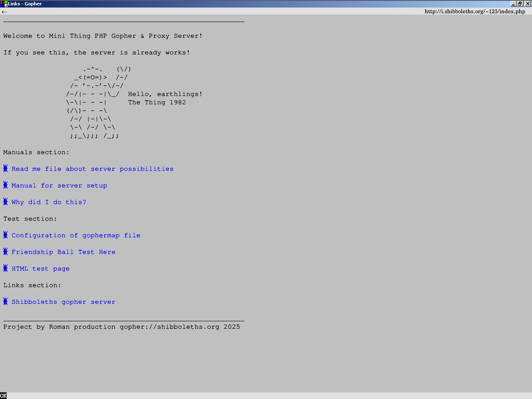
Task: Click the page URL shown at top right
Action: pyautogui.click(x=475, y=12)
